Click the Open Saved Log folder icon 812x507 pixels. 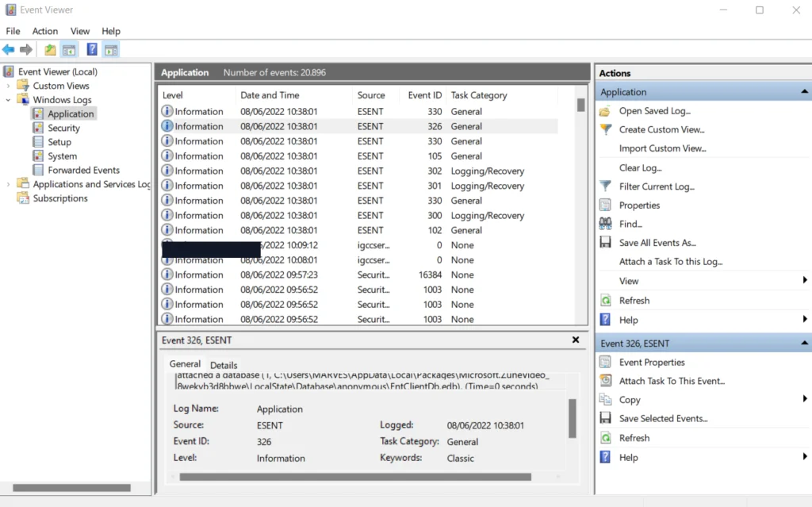coord(605,111)
